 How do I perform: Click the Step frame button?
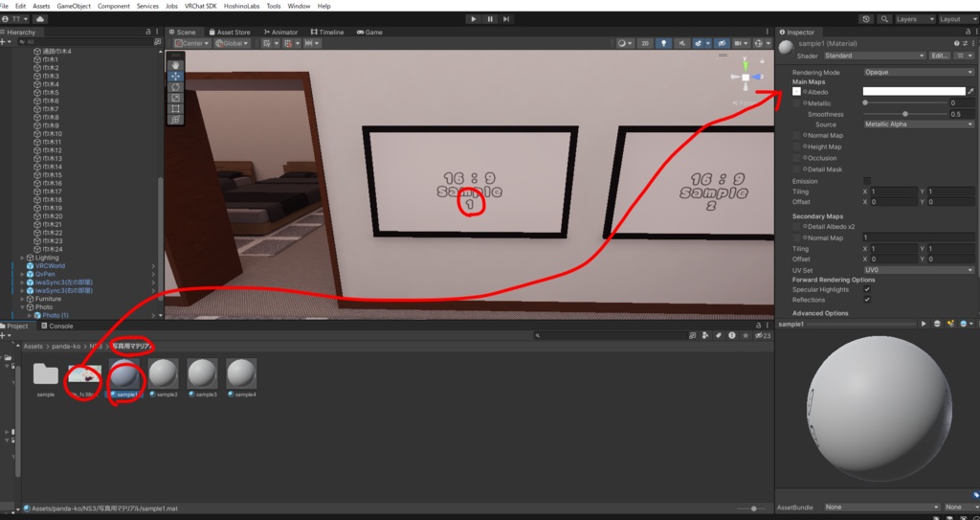click(x=506, y=19)
